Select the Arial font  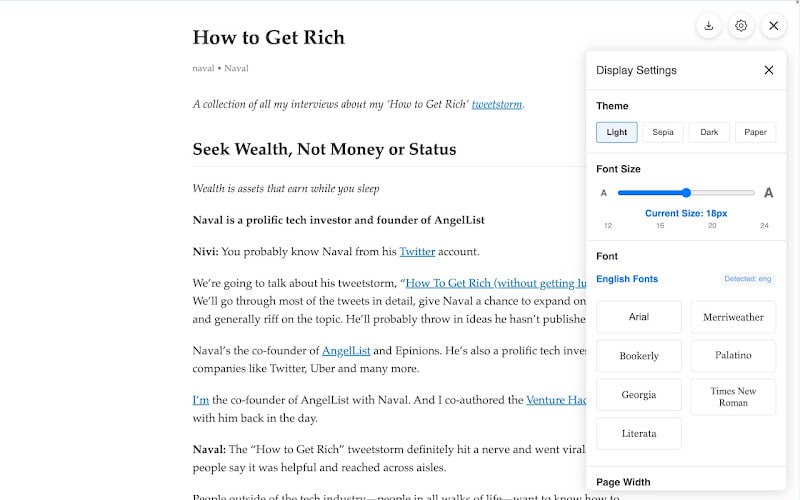point(639,317)
